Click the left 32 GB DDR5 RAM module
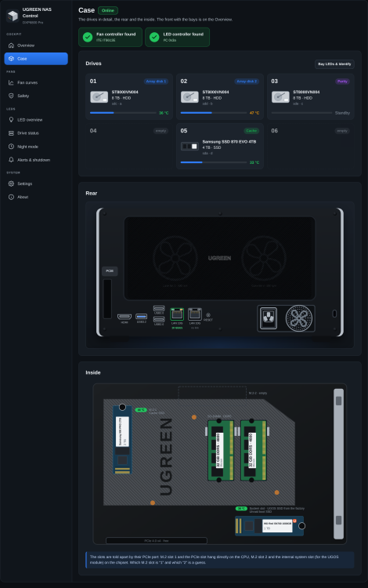Viewport: 368px width, 588px height. [x=221, y=450]
